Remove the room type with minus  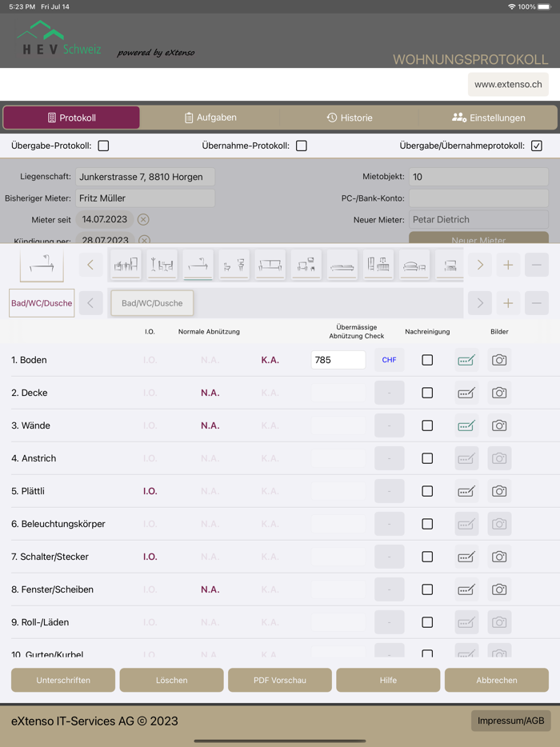(x=536, y=265)
